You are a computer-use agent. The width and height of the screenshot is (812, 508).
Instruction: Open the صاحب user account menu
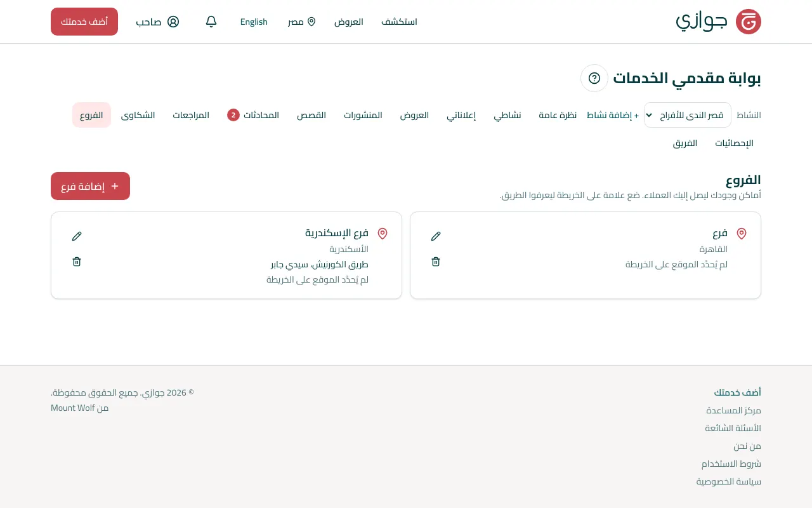(x=157, y=22)
